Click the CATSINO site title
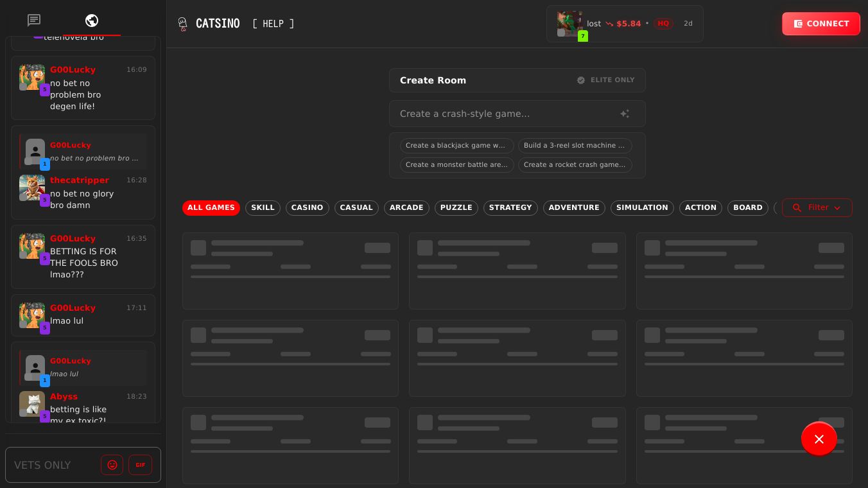This screenshot has height=488, width=868. tap(218, 24)
